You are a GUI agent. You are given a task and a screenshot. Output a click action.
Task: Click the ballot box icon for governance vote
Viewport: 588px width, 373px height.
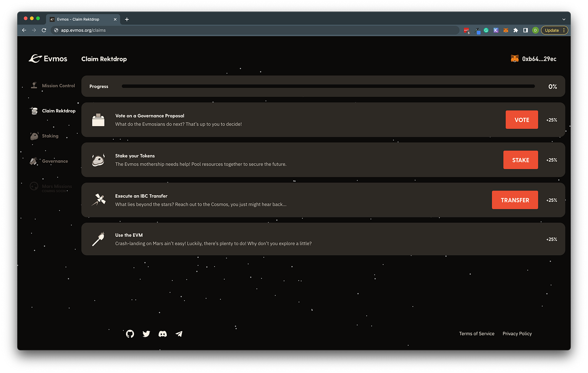tap(98, 120)
